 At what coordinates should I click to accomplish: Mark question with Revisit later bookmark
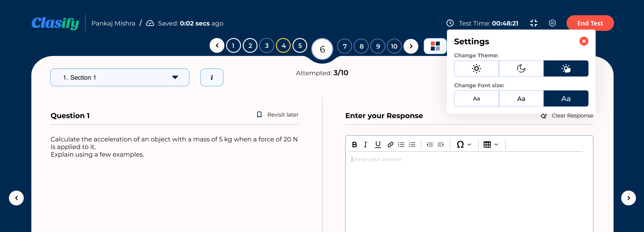click(278, 115)
